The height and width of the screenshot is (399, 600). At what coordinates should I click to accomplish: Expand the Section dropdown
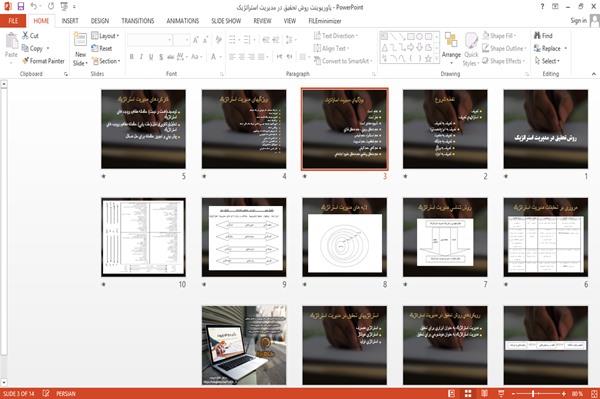coord(106,61)
